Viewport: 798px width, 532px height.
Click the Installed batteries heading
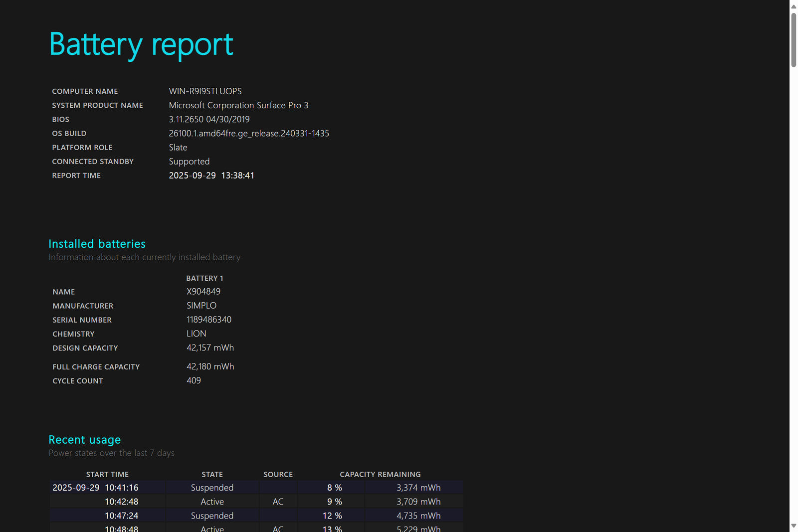click(x=97, y=244)
